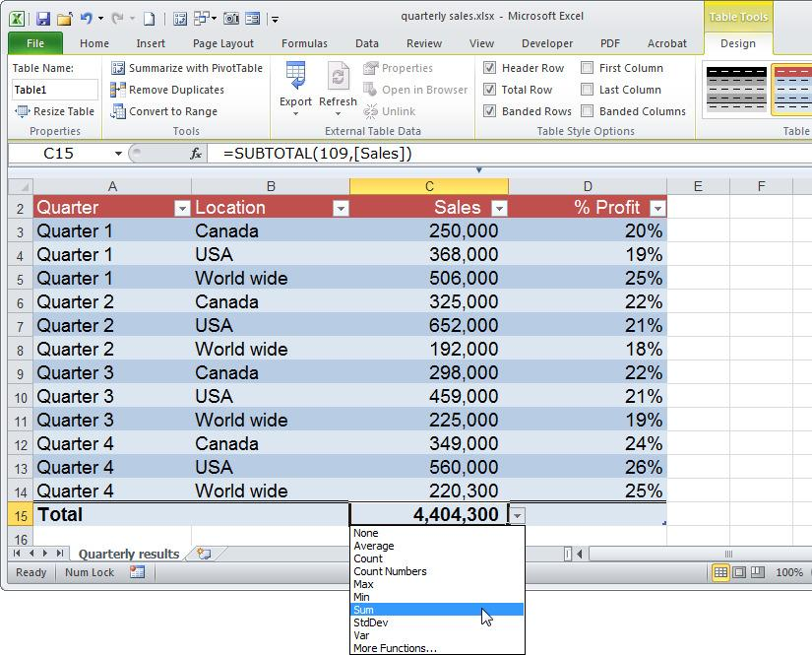
Task: Switch to Page Layout view in status bar
Action: [739, 572]
